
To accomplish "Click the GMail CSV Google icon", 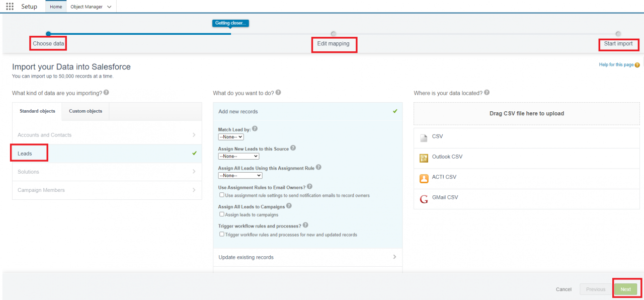I will tap(424, 199).
